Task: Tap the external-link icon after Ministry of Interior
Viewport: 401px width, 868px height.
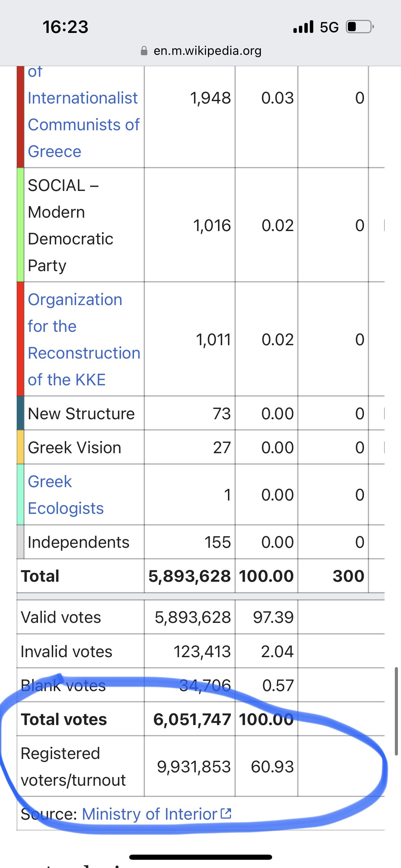Action: coord(226,813)
